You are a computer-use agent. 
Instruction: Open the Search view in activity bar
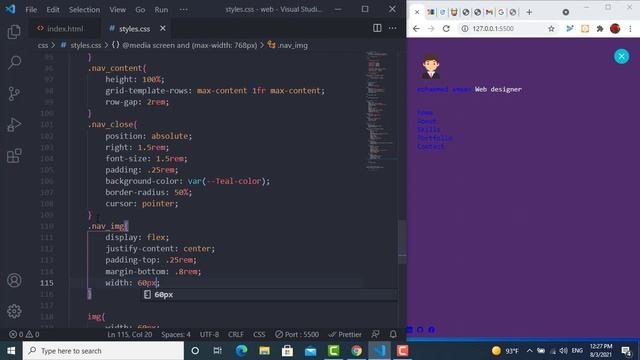(14, 62)
